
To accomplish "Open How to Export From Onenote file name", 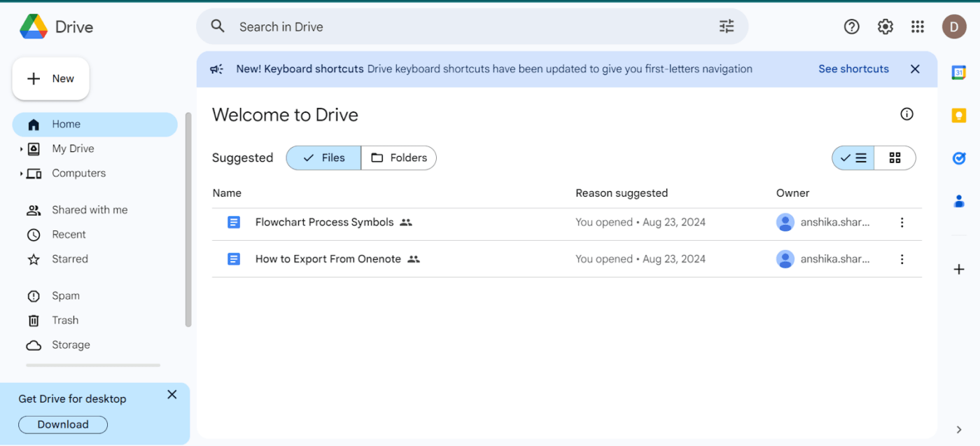I will point(328,259).
